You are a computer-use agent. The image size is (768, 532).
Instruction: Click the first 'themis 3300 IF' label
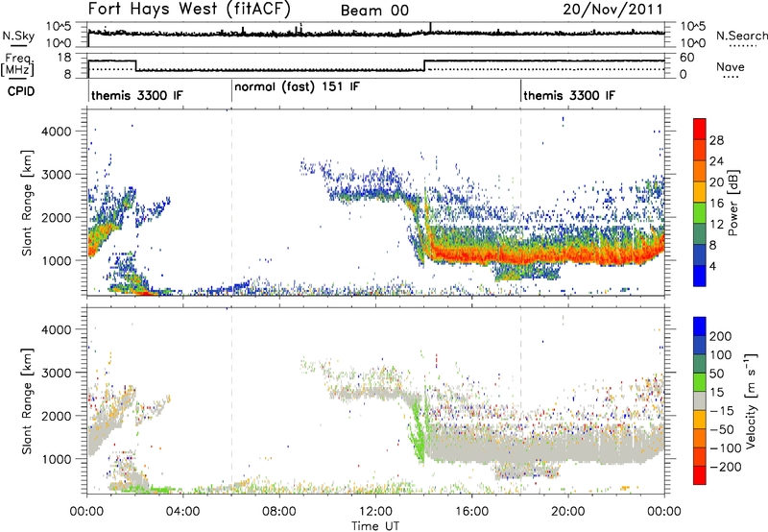137,95
